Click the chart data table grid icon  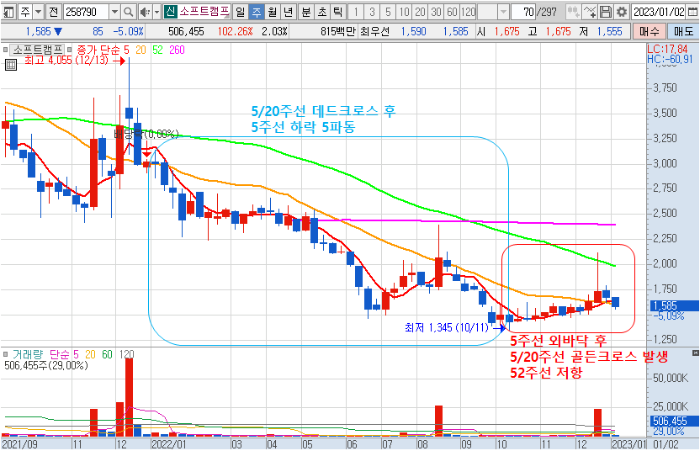(11, 65)
